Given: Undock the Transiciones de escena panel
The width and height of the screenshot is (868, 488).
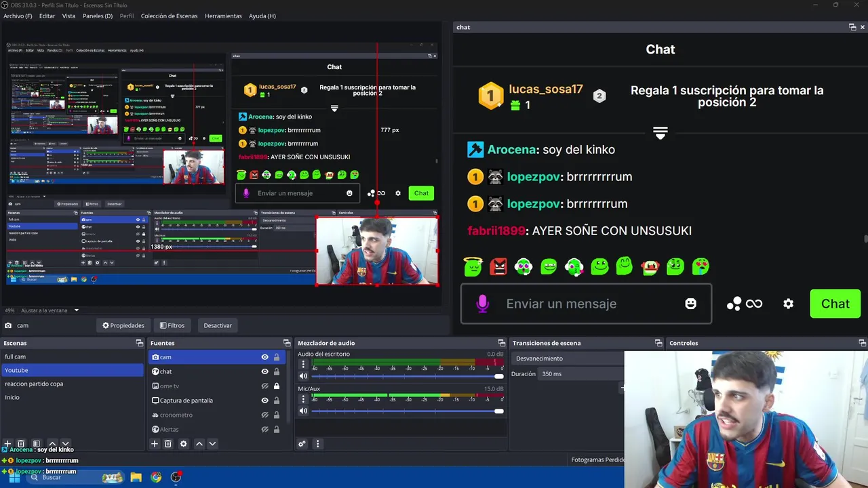Looking at the screenshot, I should (x=658, y=343).
